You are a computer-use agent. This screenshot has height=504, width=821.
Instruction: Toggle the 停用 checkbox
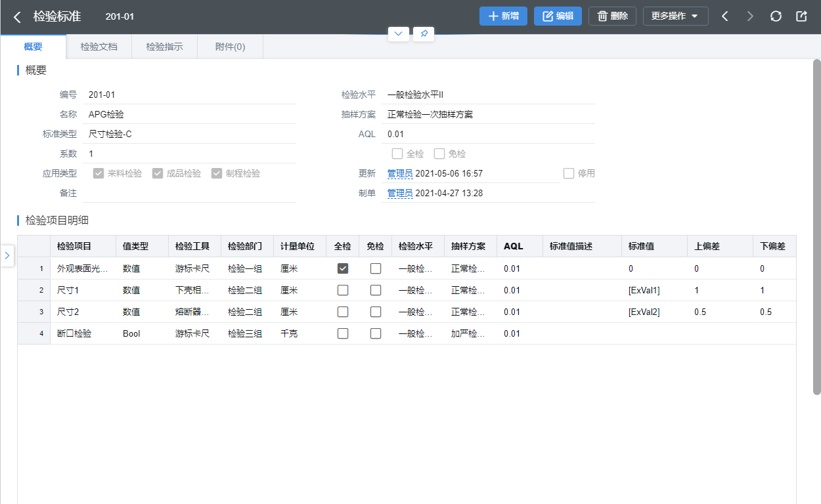click(569, 173)
